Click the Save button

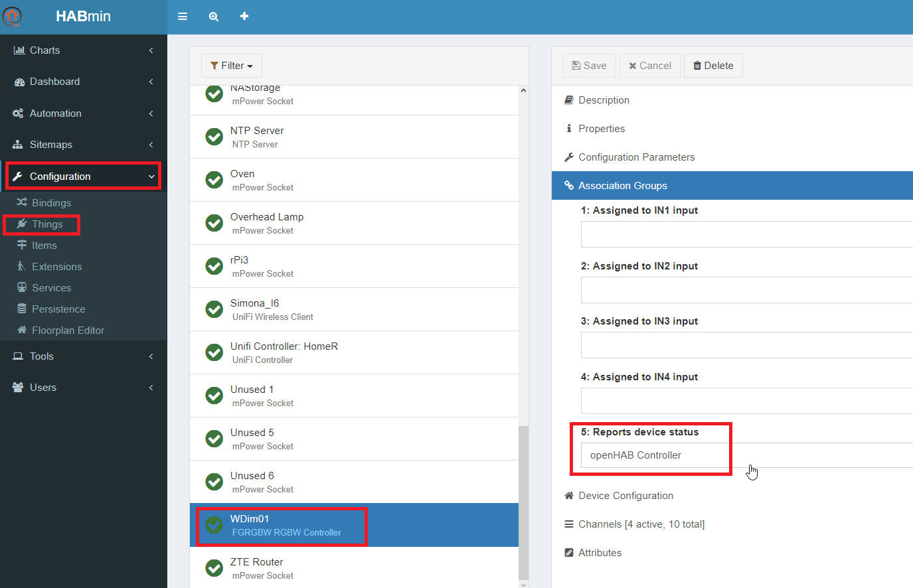click(588, 65)
